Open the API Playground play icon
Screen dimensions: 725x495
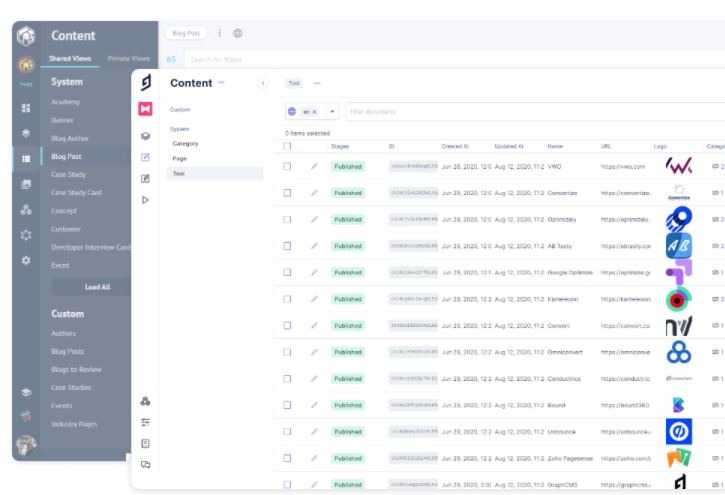point(145,200)
